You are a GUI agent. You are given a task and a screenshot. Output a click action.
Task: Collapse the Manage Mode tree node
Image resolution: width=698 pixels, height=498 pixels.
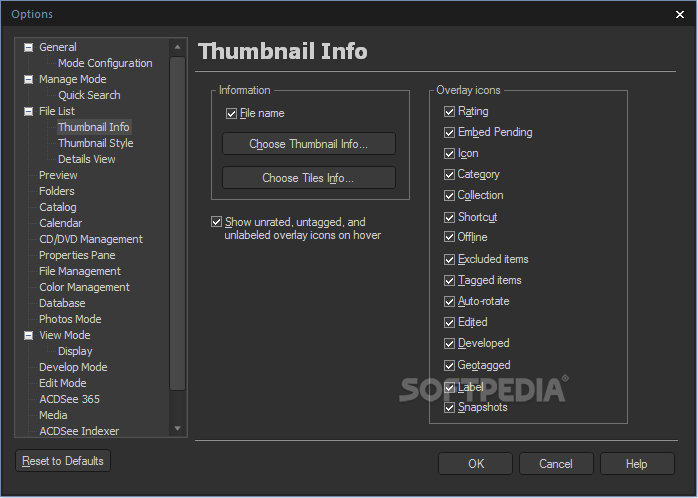[x=28, y=79]
